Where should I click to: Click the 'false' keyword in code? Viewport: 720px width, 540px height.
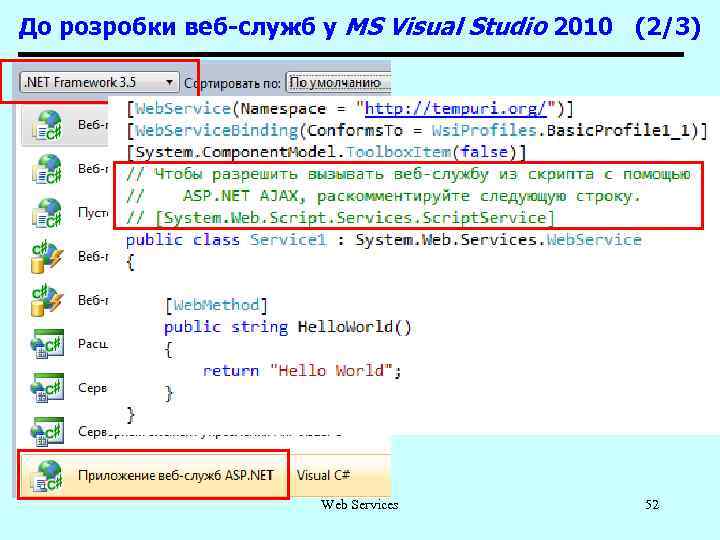(x=484, y=152)
